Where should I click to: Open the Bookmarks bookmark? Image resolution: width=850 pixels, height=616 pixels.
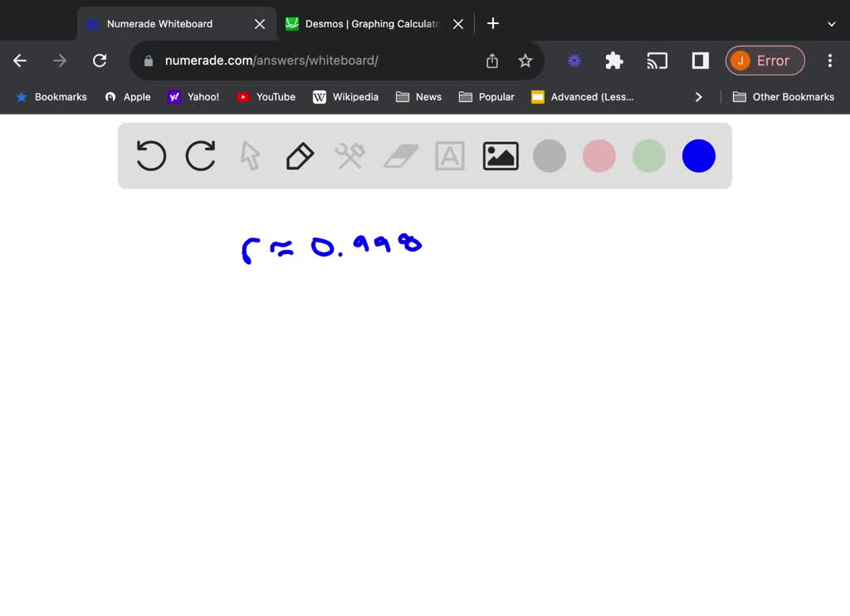[51, 97]
